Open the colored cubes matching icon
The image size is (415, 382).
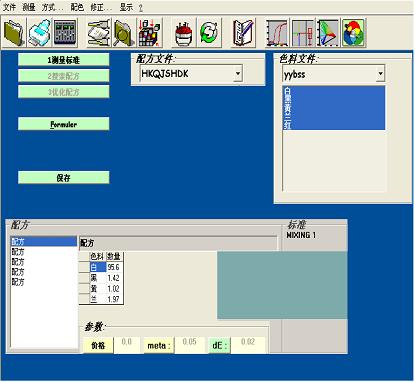point(150,33)
